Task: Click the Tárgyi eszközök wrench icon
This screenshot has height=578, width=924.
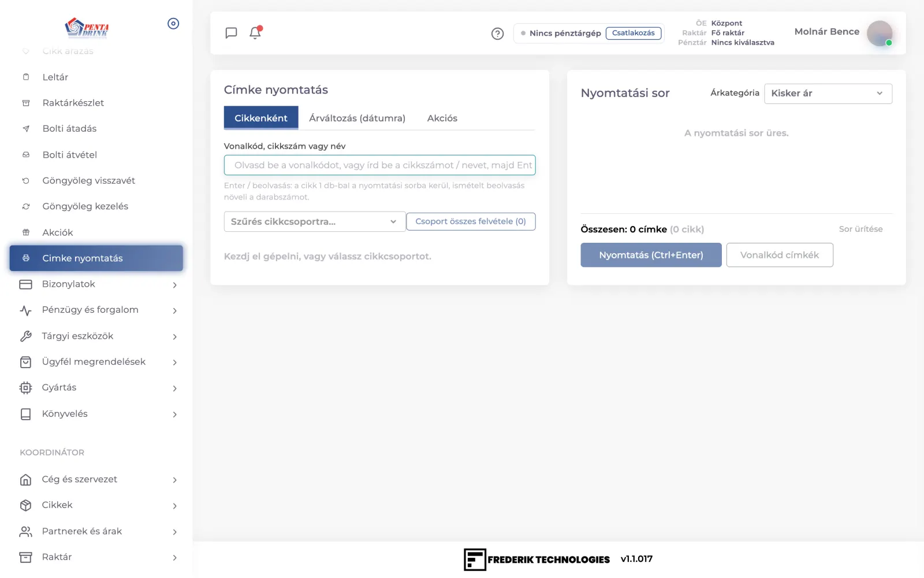Action: 25,336
